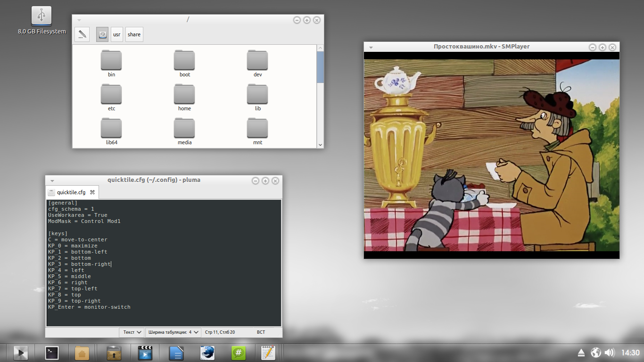Open the Текст syntax dropdown
Image resolution: width=644 pixels, height=362 pixels.
tap(132, 332)
